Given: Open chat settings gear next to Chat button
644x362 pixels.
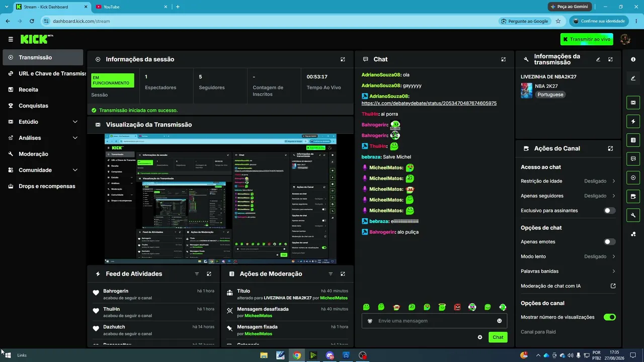Looking at the screenshot, I should tap(480, 337).
